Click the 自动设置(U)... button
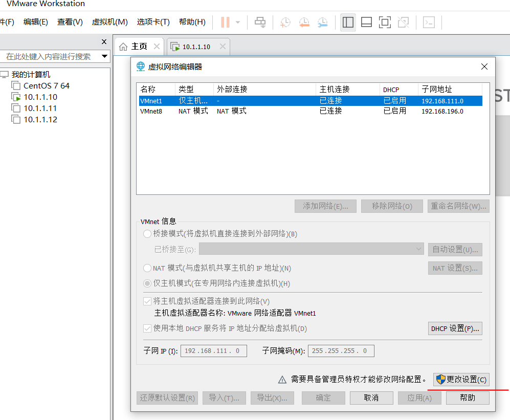Viewport: 510px width, 420px height. (455, 250)
